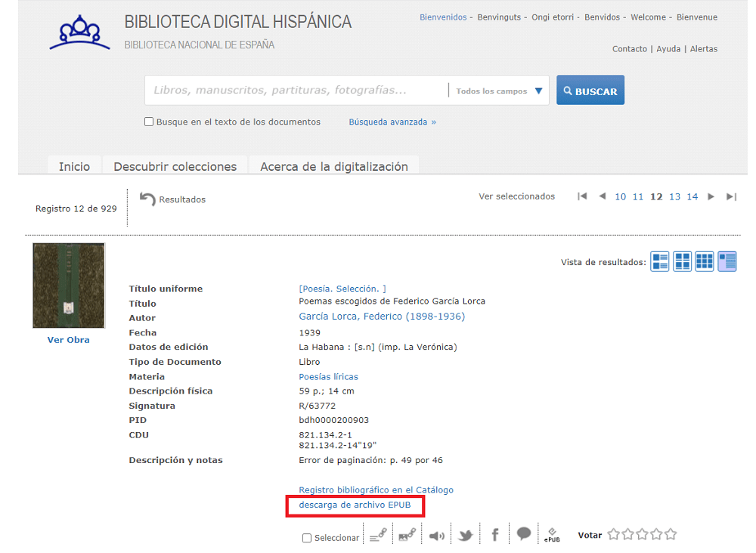Image resolution: width=756 pixels, height=553 pixels.
Task: Open the Descubrir colecciones tab
Action: 175,166
